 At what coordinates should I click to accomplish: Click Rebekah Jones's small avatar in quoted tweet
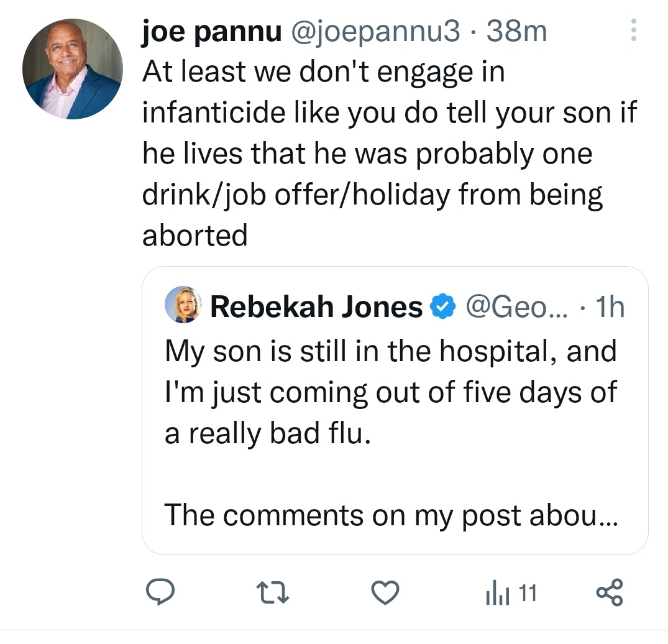[x=183, y=306]
